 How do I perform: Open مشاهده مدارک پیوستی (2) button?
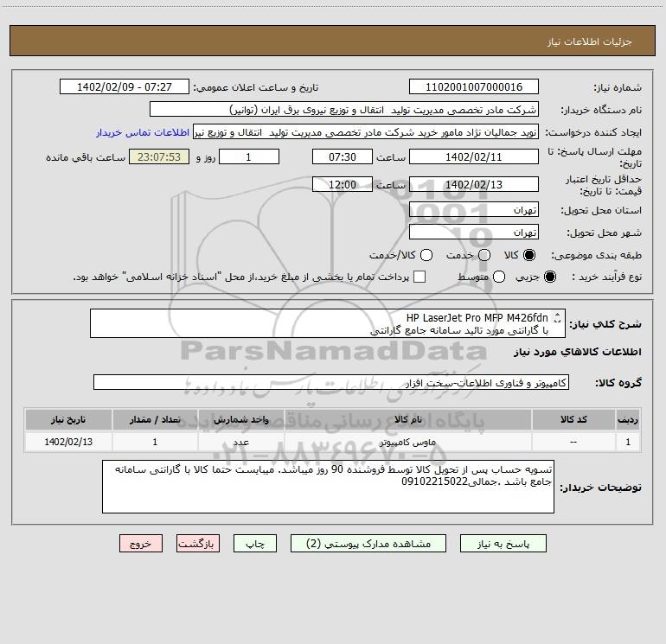368,544
